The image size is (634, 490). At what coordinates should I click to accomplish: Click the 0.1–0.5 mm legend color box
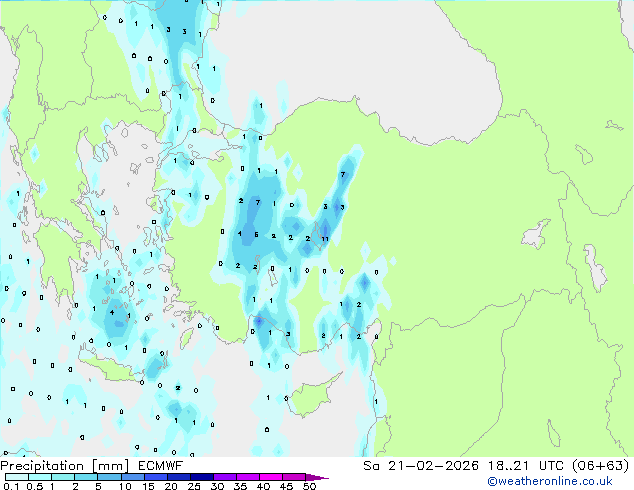click(x=17, y=477)
